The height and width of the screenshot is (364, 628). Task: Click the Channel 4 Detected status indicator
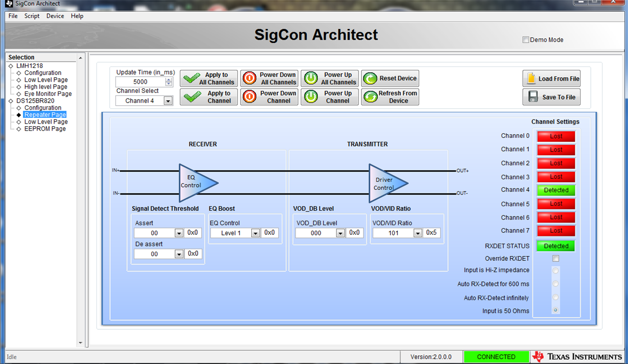(555, 190)
